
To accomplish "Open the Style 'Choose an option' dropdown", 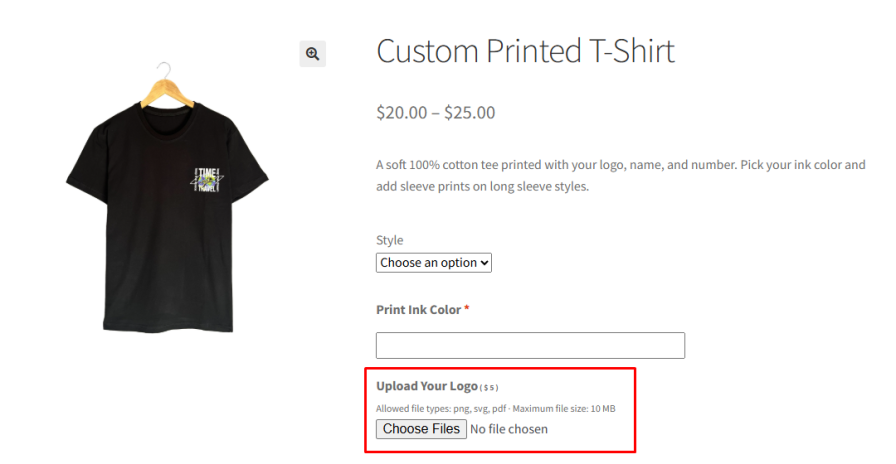I will (434, 263).
